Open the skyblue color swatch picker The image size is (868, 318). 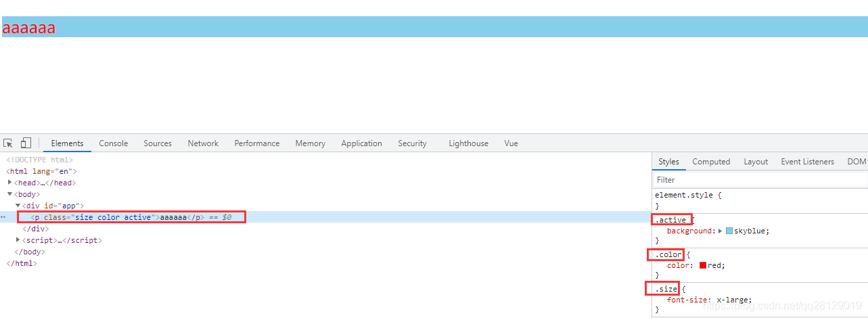click(729, 231)
